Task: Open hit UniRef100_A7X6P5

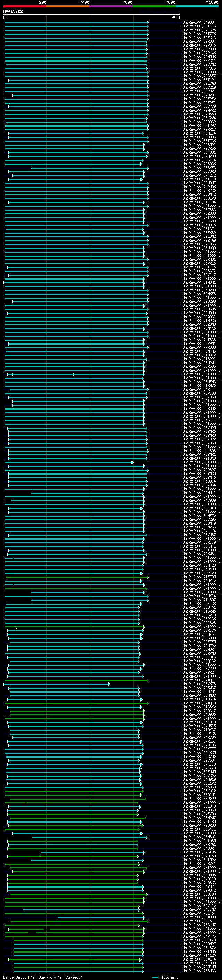Action: [x=199, y=30]
